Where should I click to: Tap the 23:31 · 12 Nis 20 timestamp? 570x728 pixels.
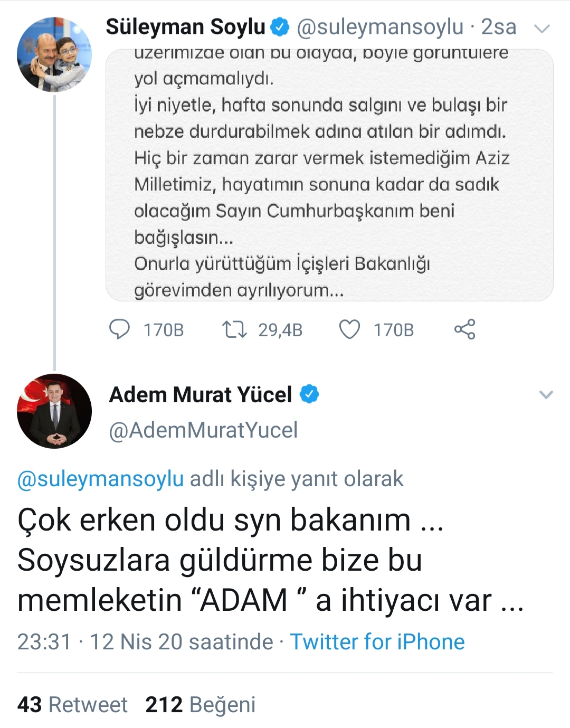[145, 642]
